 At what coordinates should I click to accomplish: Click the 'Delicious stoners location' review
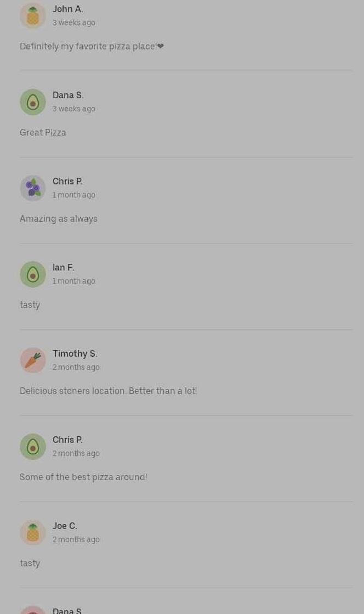[x=108, y=391]
